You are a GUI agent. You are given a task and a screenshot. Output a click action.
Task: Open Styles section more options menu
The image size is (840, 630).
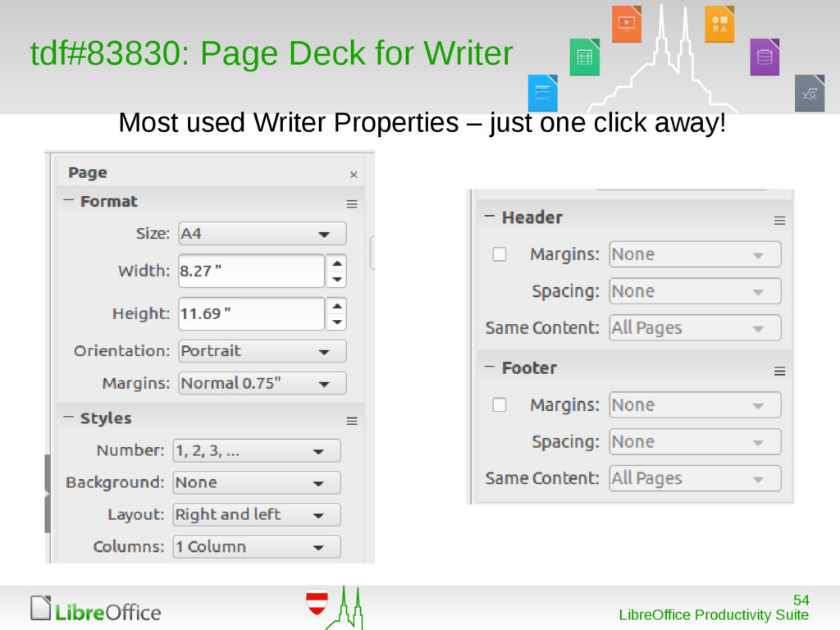click(351, 421)
